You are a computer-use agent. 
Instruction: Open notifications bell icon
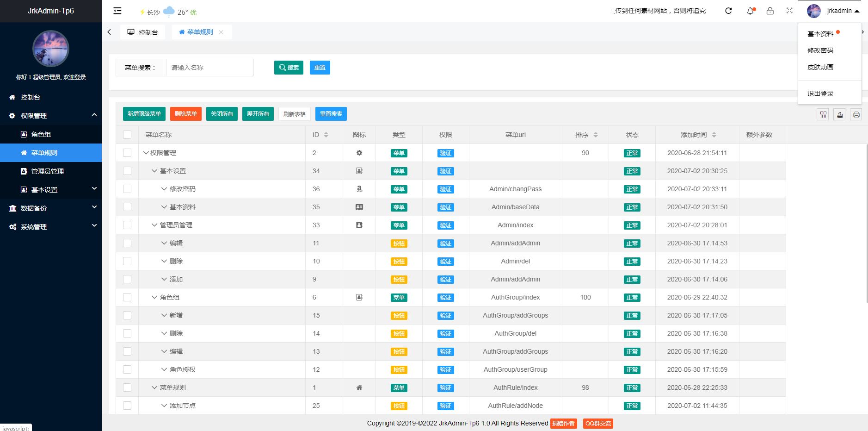[x=751, y=11]
